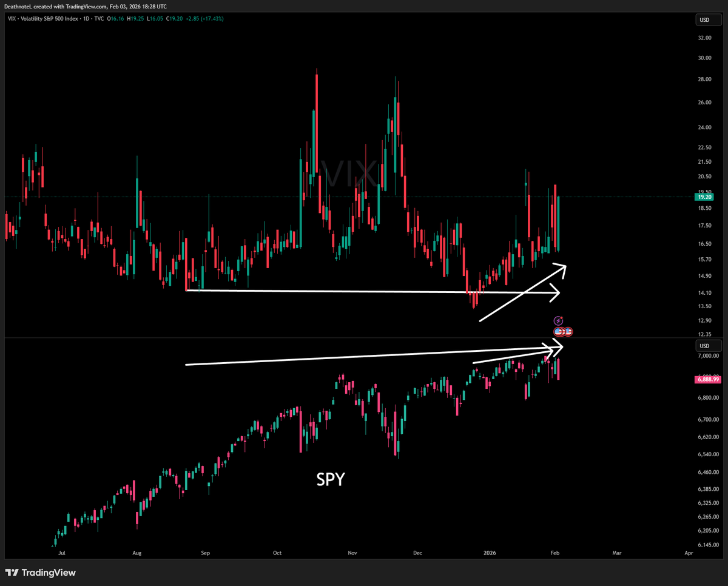728x586 pixels.
Task: Click the Sep label on the time axis
Action: pyautogui.click(x=206, y=553)
